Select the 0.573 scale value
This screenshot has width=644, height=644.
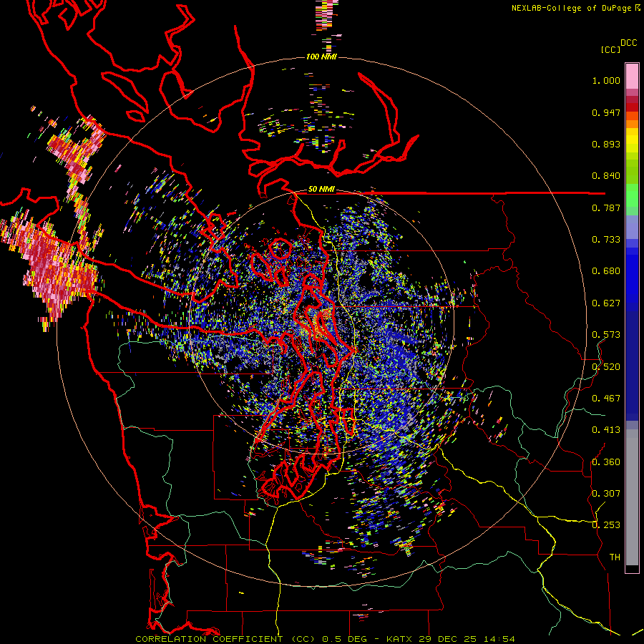(x=606, y=335)
